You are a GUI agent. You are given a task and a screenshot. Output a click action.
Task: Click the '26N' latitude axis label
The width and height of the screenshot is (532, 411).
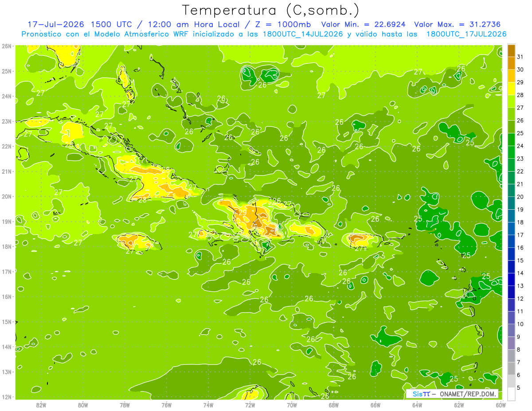[6, 46]
